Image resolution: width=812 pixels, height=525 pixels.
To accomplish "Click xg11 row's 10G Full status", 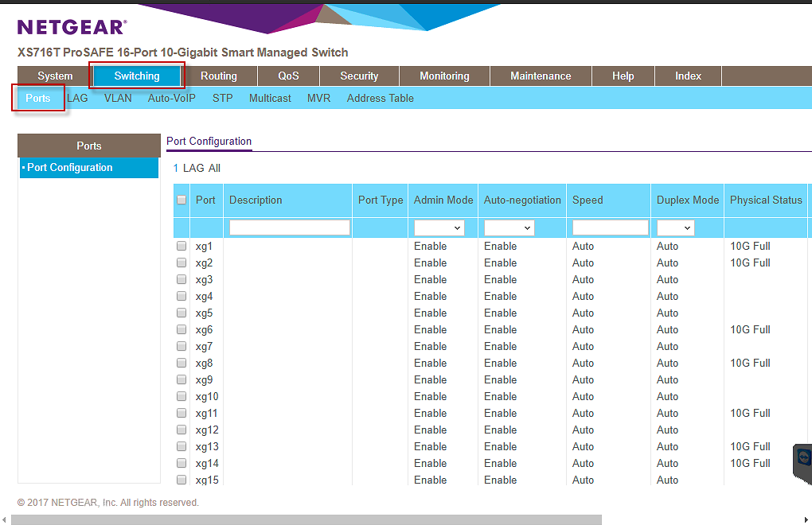I will pyautogui.click(x=751, y=414).
